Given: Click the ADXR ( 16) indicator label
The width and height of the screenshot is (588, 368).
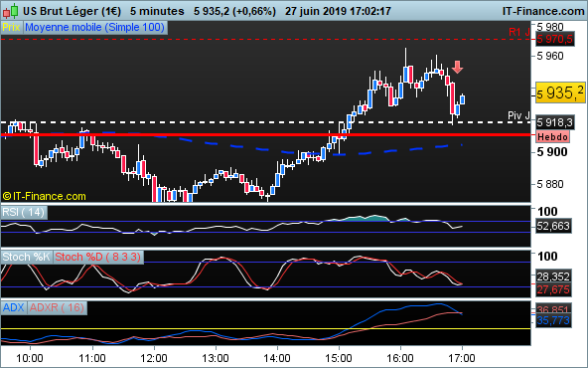Looking at the screenshot, I should coord(57,308).
